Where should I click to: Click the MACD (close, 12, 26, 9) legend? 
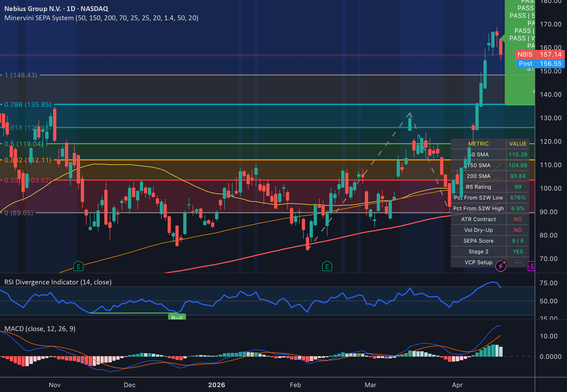pyautogui.click(x=40, y=329)
